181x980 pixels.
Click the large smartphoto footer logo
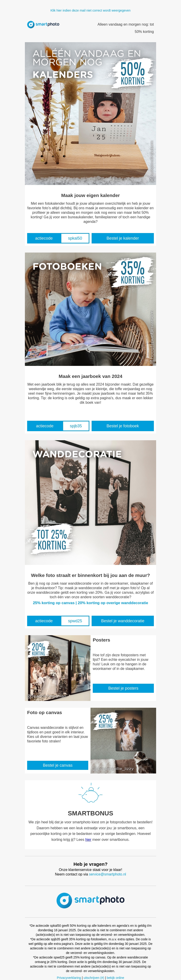pos(90,900)
